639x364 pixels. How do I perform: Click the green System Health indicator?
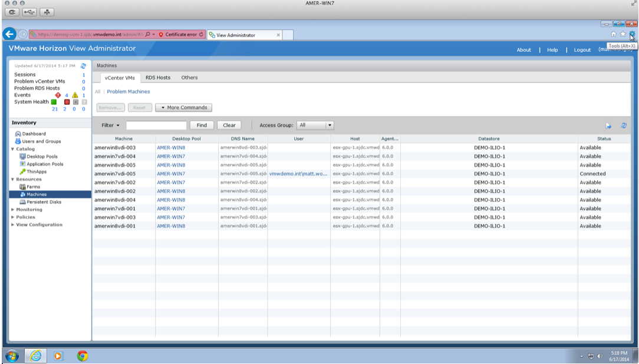pyautogui.click(x=54, y=102)
